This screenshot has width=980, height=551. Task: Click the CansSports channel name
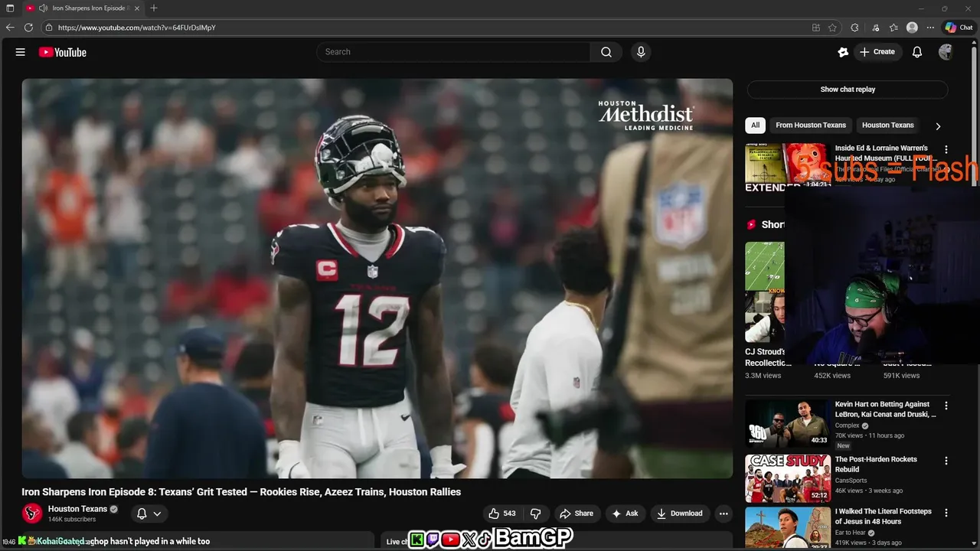[x=851, y=481]
